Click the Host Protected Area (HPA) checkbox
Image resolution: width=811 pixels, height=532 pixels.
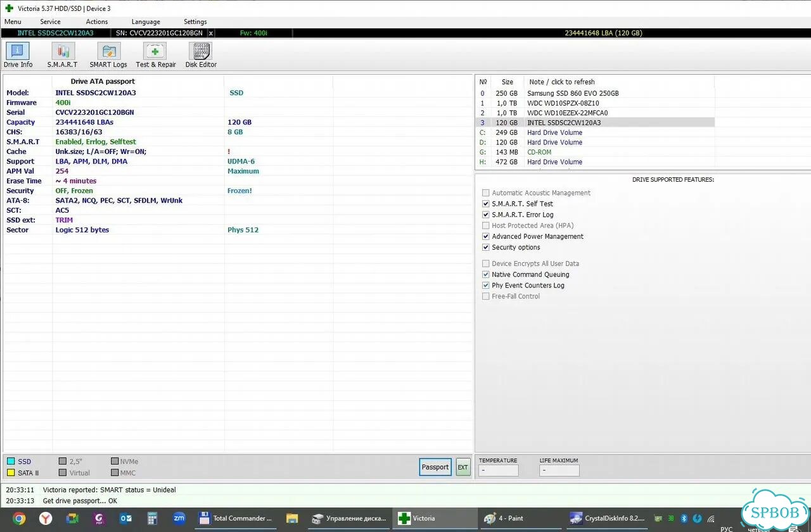point(486,225)
